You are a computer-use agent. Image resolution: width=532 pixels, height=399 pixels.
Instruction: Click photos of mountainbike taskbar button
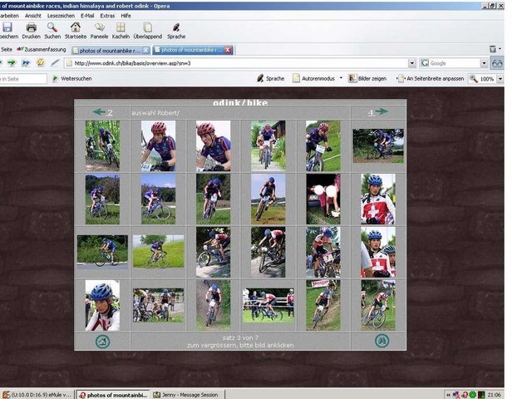coord(113,395)
